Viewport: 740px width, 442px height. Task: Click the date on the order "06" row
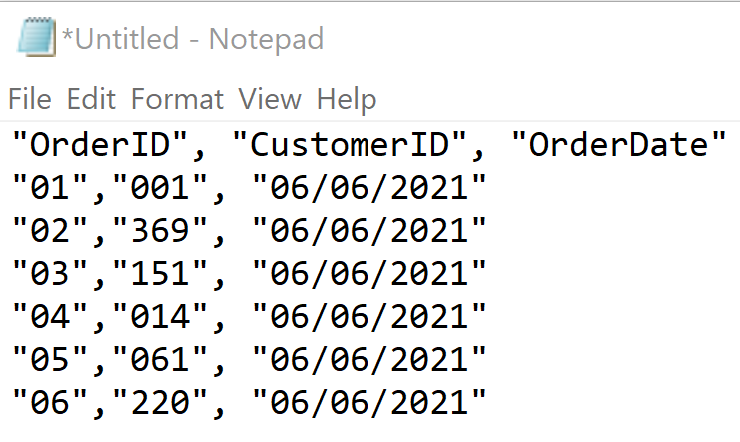pyautogui.click(x=369, y=404)
